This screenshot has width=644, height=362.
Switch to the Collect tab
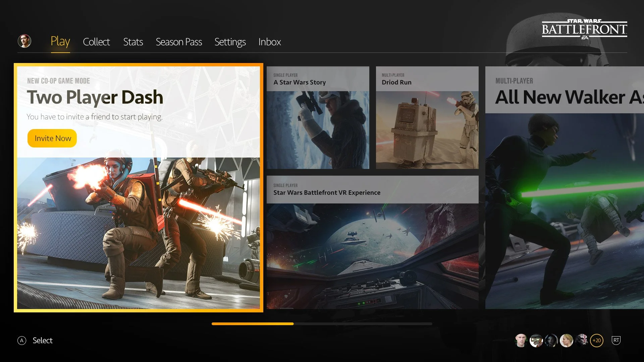click(x=96, y=42)
